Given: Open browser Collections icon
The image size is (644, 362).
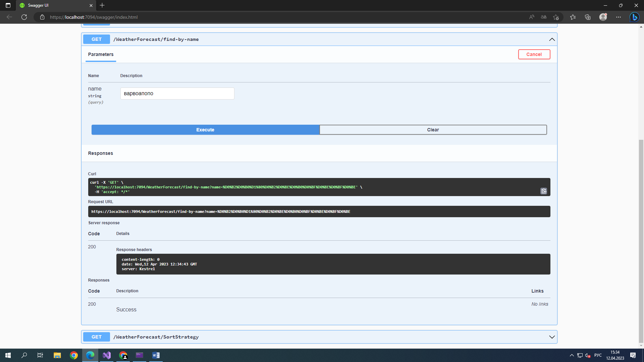Looking at the screenshot, I should click(588, 17).
